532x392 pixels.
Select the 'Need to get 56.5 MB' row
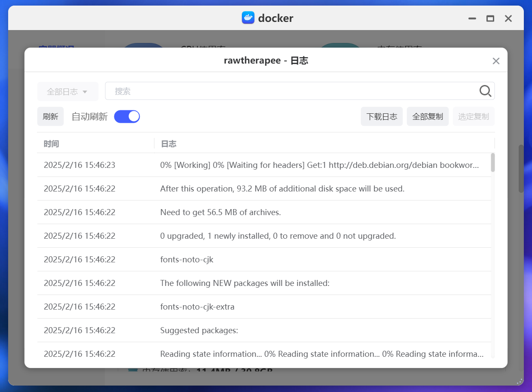tap(264, 212)
